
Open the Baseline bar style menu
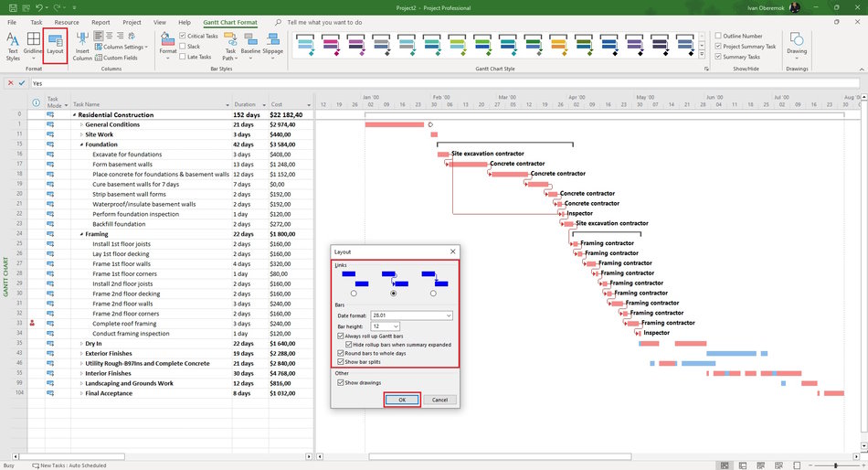[250, 47]
